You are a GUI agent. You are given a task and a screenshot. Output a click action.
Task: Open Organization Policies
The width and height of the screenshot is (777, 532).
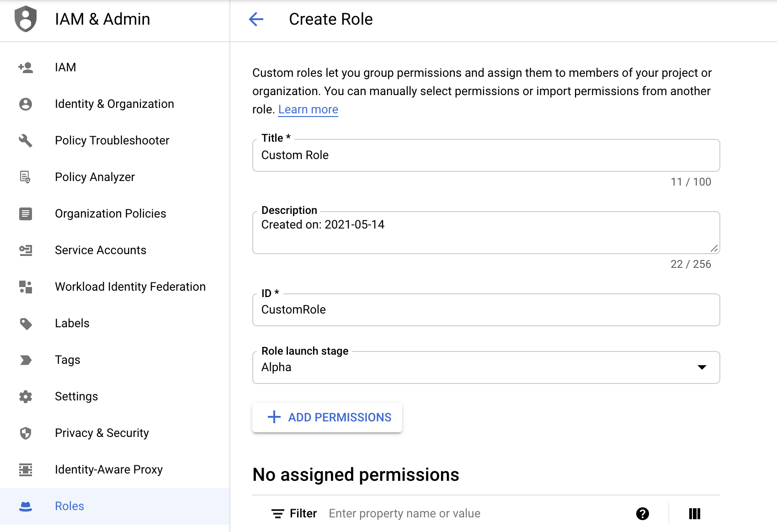point(115,213)
